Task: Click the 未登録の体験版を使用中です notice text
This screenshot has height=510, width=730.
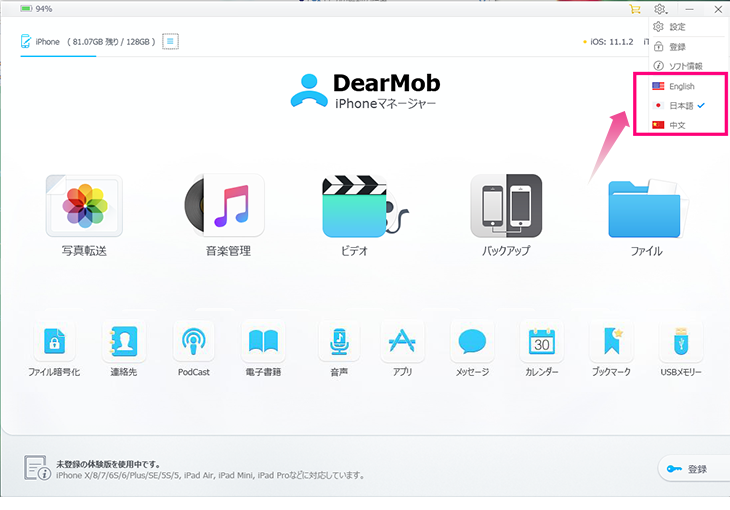Action: click(x=108, y=464)
